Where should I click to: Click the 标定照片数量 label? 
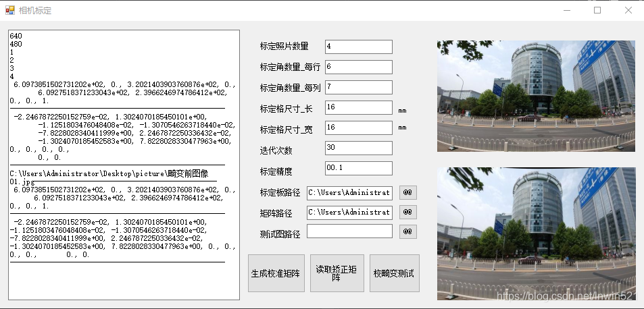pyautogui.click(x=284, y=47)
